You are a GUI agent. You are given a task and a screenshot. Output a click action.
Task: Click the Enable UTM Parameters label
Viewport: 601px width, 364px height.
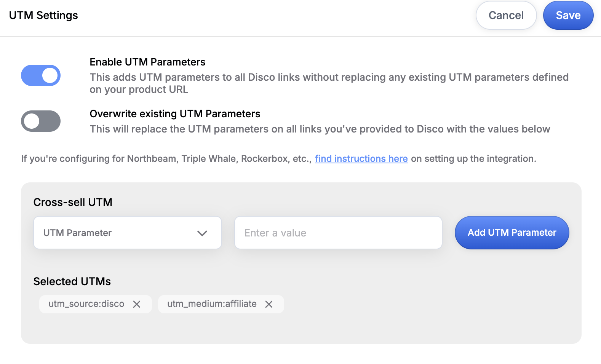click(147, 62)
